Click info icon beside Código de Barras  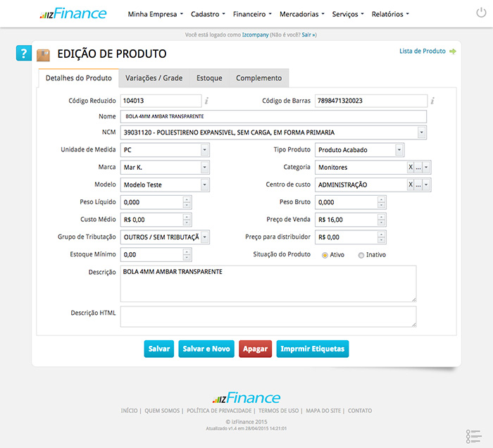point(432,101)
